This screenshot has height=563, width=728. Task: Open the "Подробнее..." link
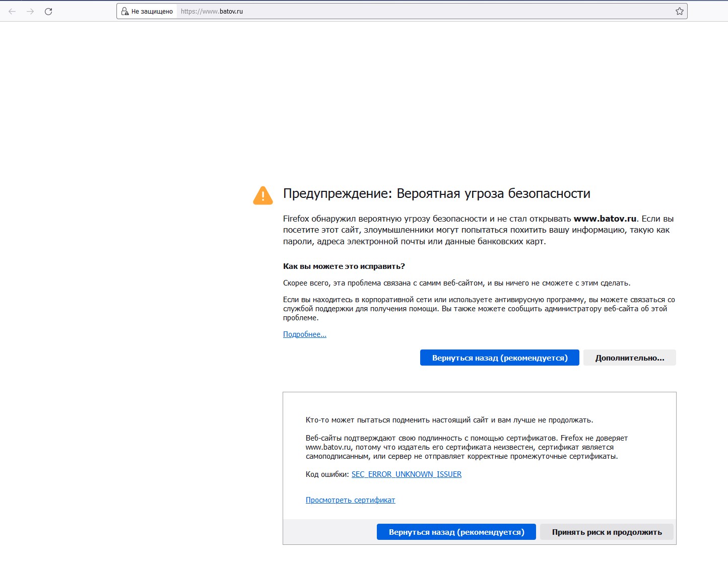click(305, 334)
